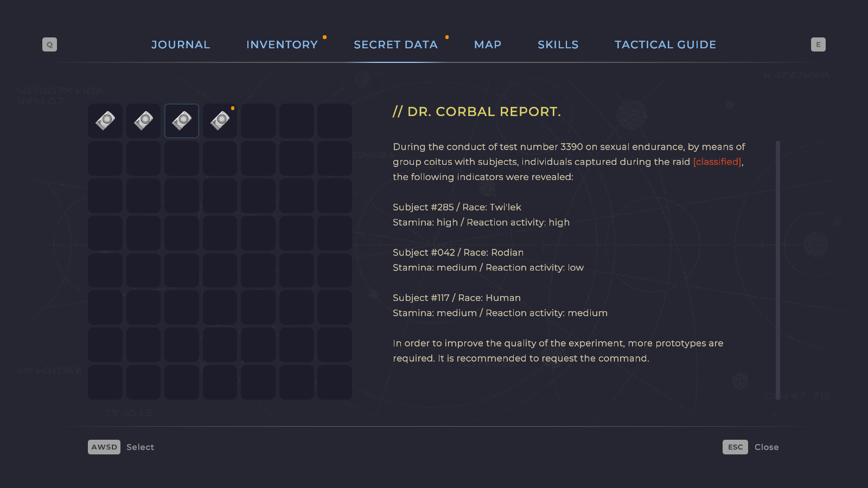868x488 pixels.
Task: Click the AWSD key hint
Action: point(104,447)
